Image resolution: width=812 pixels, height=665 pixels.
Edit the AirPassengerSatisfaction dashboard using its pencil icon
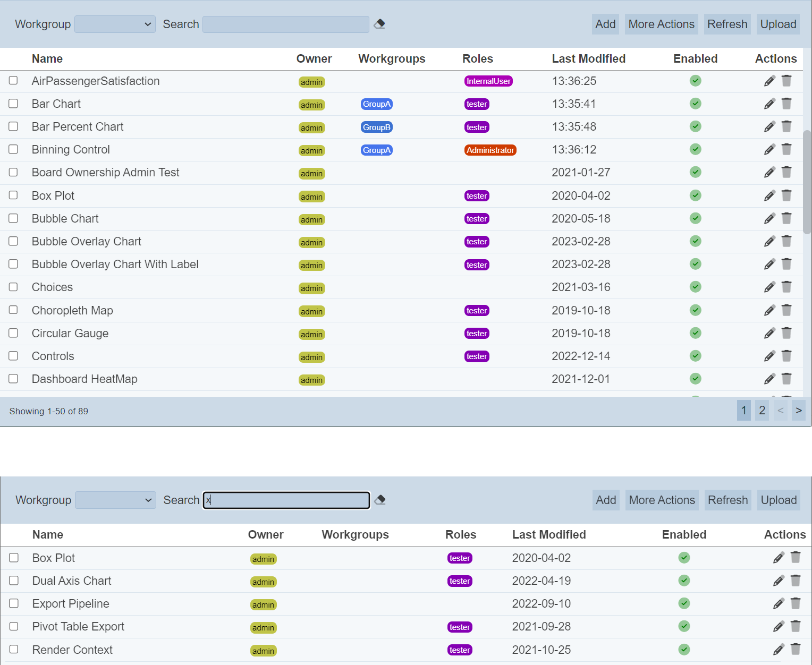769,81
